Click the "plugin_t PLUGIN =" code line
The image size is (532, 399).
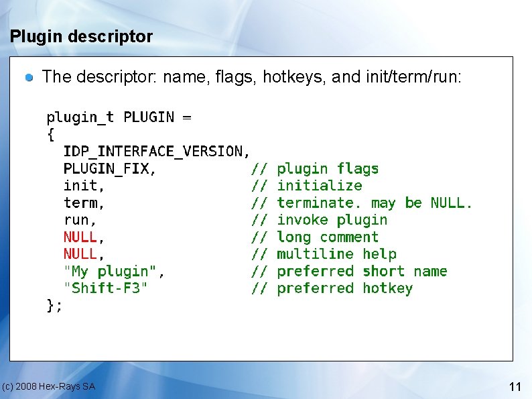(x=119, y=117)
